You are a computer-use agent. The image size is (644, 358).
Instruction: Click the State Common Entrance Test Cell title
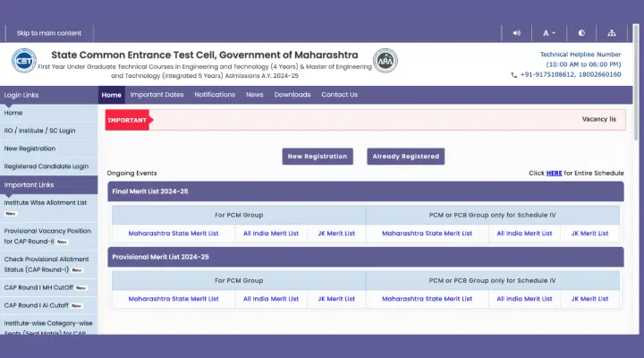205,55
